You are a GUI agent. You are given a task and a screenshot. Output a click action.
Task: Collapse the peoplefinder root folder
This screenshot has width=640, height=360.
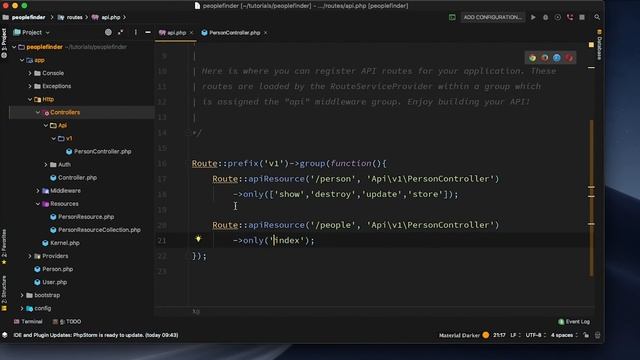click(14, 47)
